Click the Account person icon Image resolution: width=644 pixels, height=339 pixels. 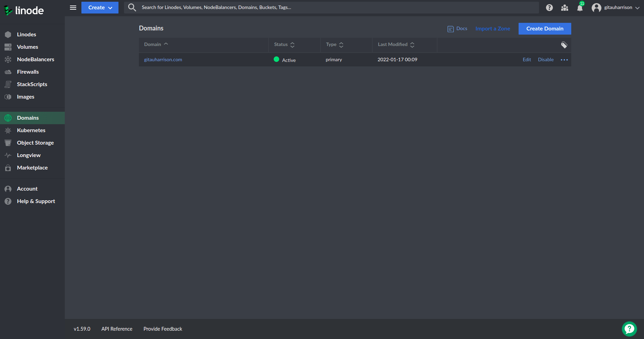pos(8,189)
